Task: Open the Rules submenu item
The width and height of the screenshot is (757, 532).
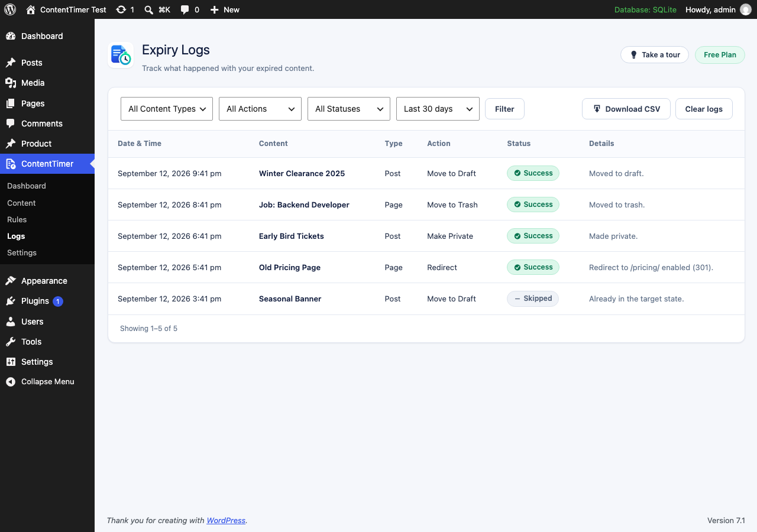Action: 17,219
